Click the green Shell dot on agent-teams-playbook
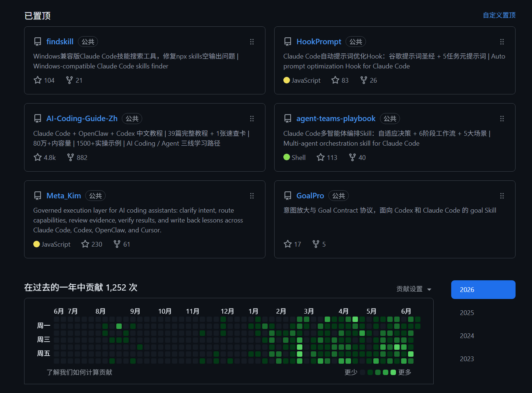The width and height of the screenshot is (532, 393). (x=287, y=157)
